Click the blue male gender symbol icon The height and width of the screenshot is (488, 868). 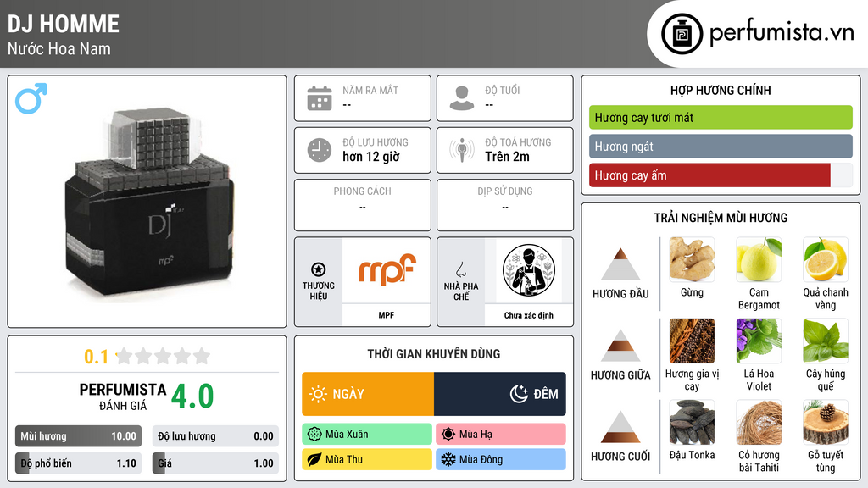click(x=31, y=98)
